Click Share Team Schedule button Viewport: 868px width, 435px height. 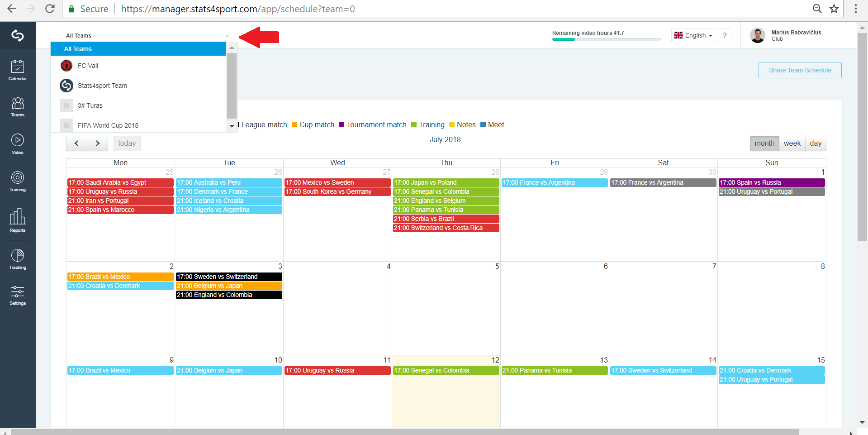800,70
